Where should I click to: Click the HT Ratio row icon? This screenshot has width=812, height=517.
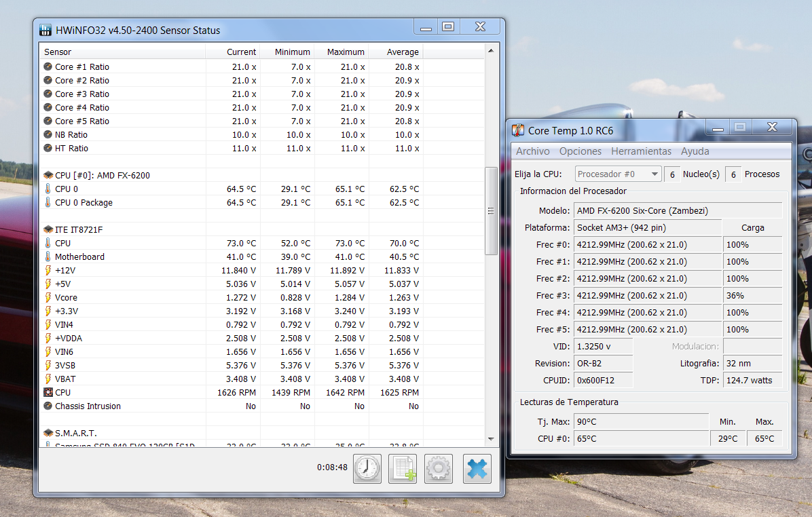point(48,148)
